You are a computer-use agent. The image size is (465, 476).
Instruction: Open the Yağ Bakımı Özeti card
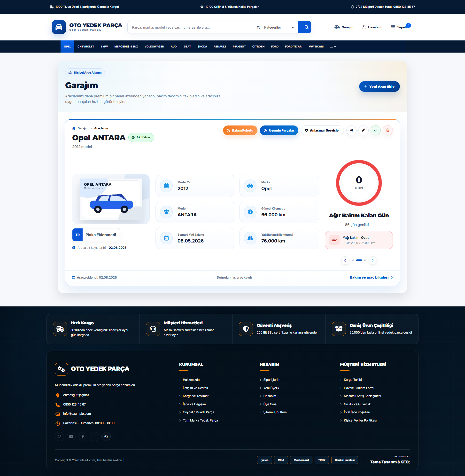359,240
